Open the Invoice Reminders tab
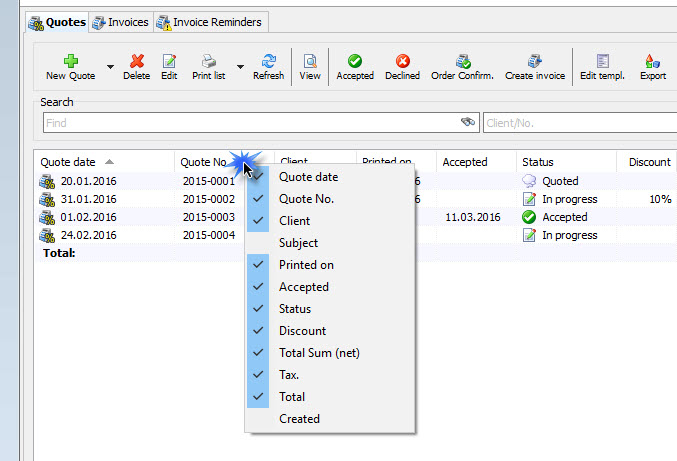Image resolution: width=677 pixels, height=461 pixels. (209, 21)
